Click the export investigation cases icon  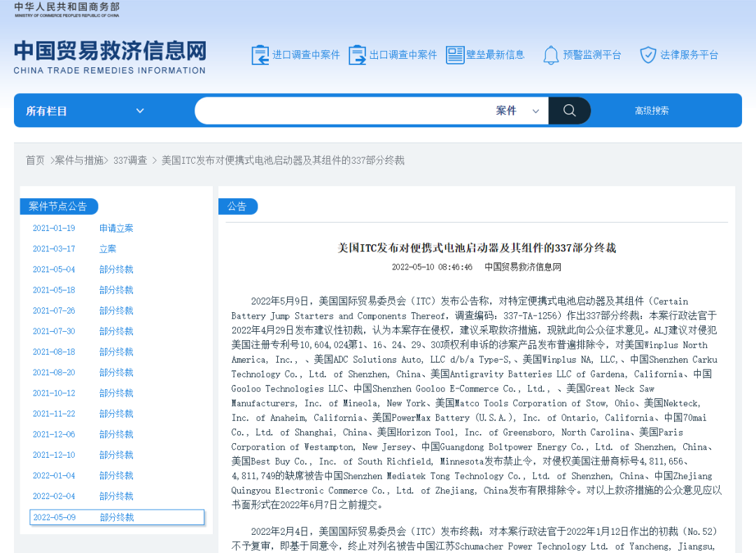[x=357, y=55]
